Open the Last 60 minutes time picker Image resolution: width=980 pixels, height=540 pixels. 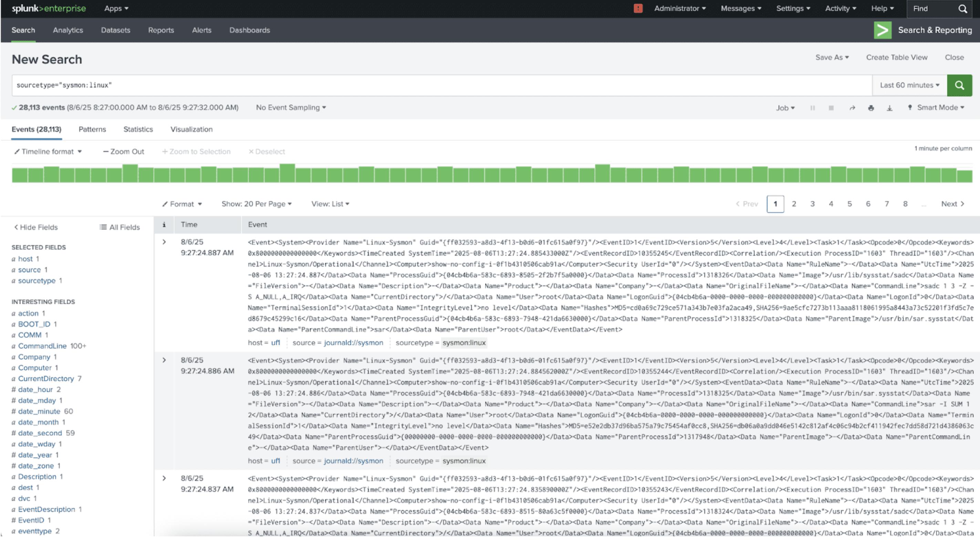point(909,85)
